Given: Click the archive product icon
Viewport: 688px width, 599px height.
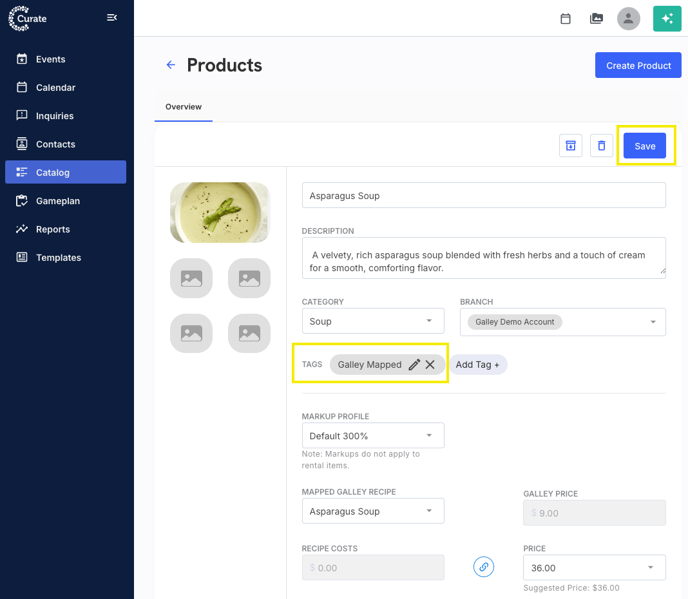Looking at the screenshot, I should pos(570,145).
